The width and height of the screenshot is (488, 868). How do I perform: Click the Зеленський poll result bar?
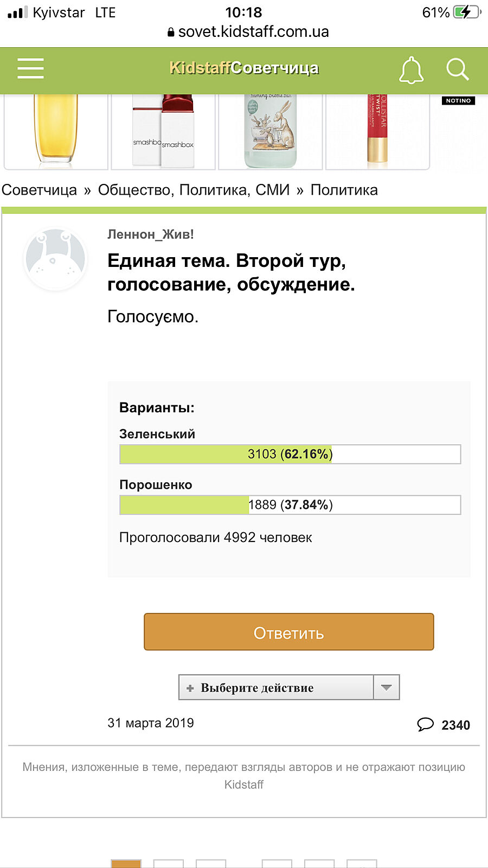pos(290,454)
